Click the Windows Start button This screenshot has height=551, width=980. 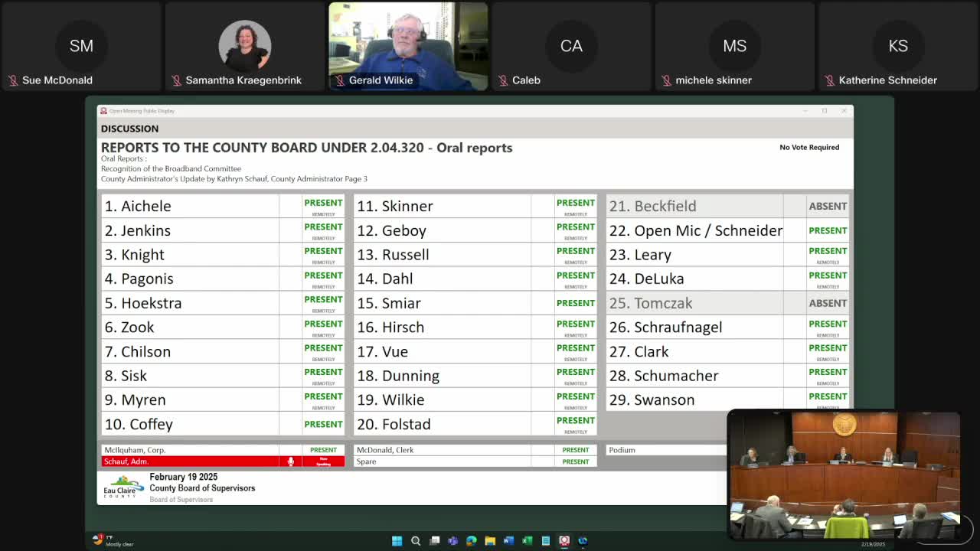click(x=397, y=541)
